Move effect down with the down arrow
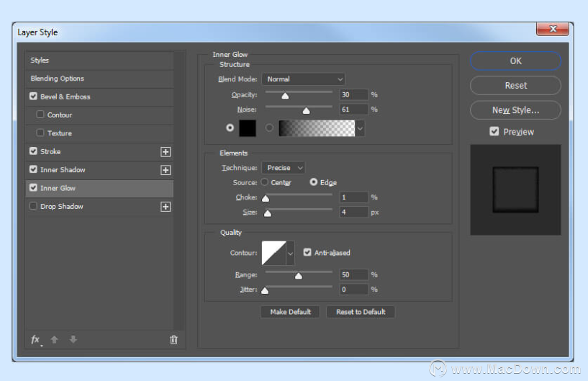 (73, 340)
